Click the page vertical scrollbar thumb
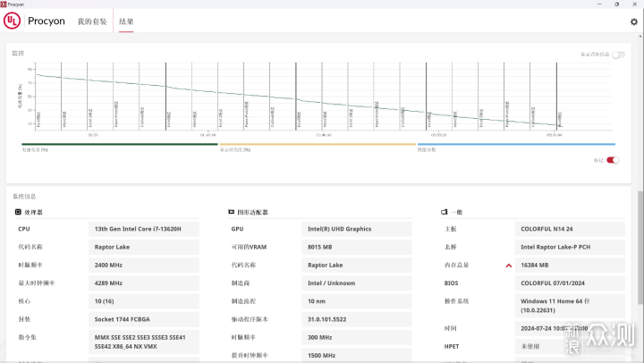Image resolution: width=644 pixels, height=363 pixels. click(x=640, y=248)
